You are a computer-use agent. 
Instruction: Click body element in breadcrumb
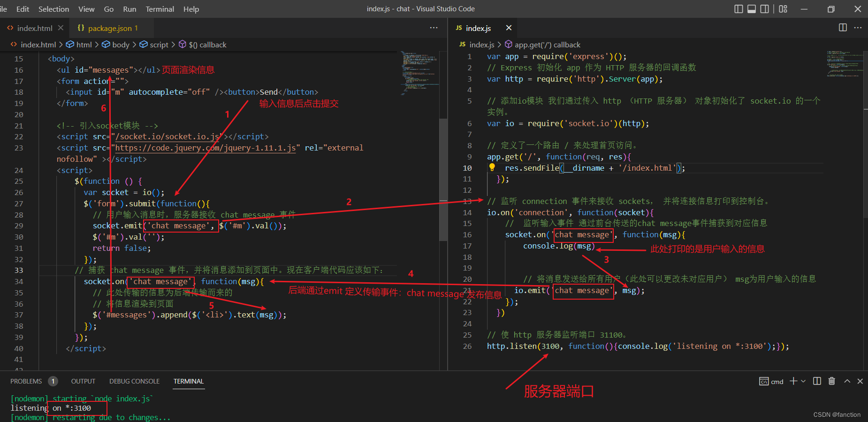pyautogui.click(x=121, y=45)
